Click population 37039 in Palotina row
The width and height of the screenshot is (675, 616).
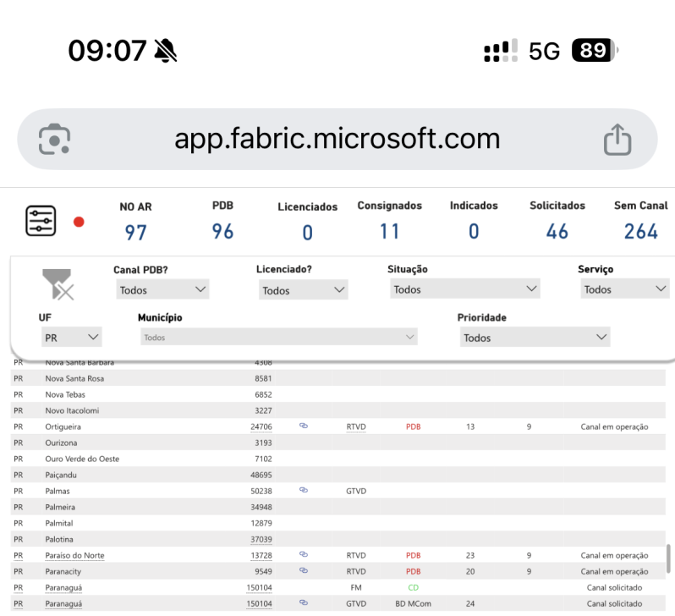[261, 539]
